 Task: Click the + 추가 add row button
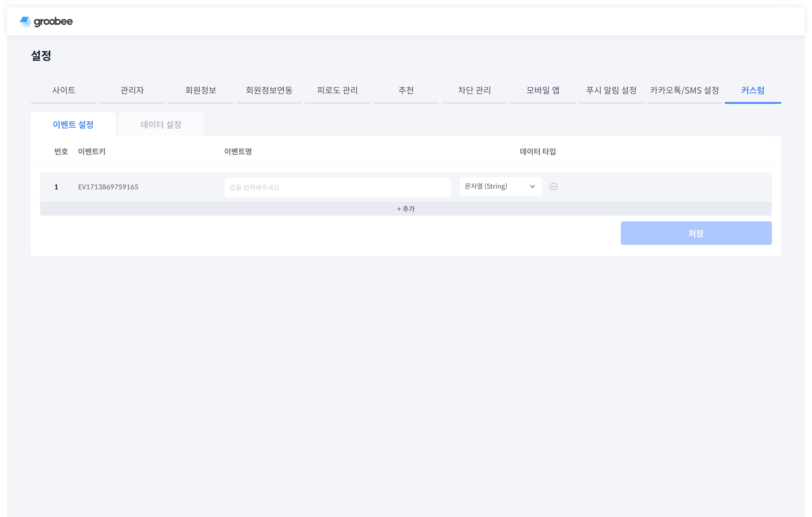click(406, 209)
